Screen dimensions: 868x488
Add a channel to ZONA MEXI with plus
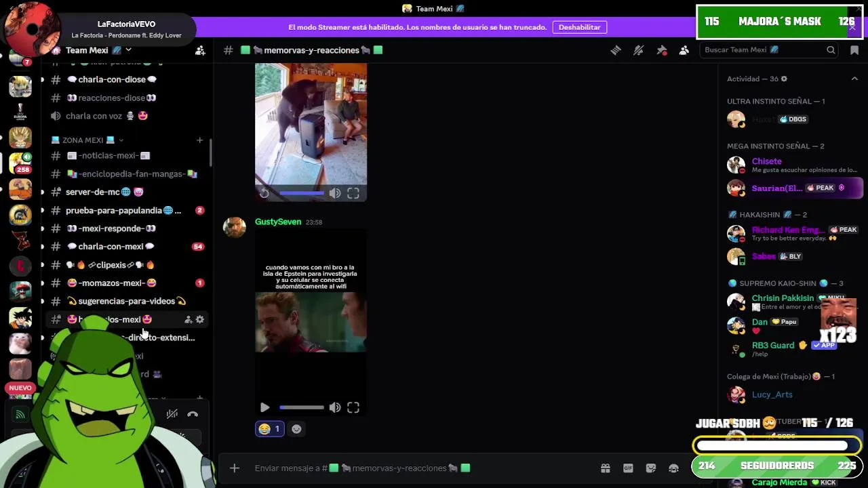click(199, 140)
